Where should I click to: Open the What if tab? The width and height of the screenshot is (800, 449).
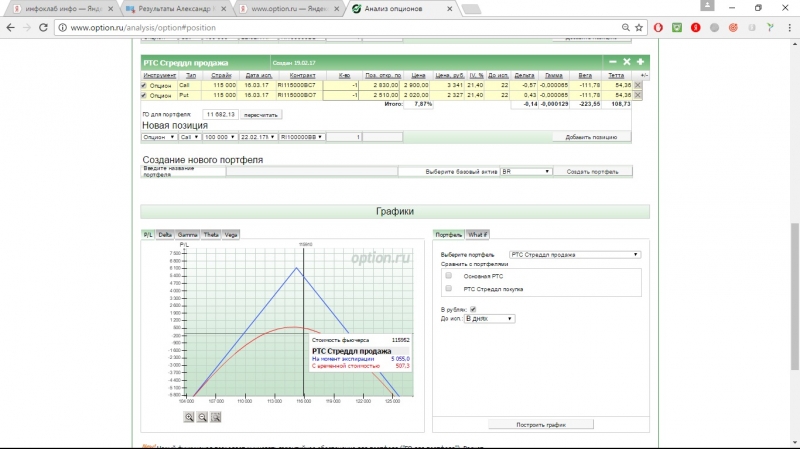478,235
